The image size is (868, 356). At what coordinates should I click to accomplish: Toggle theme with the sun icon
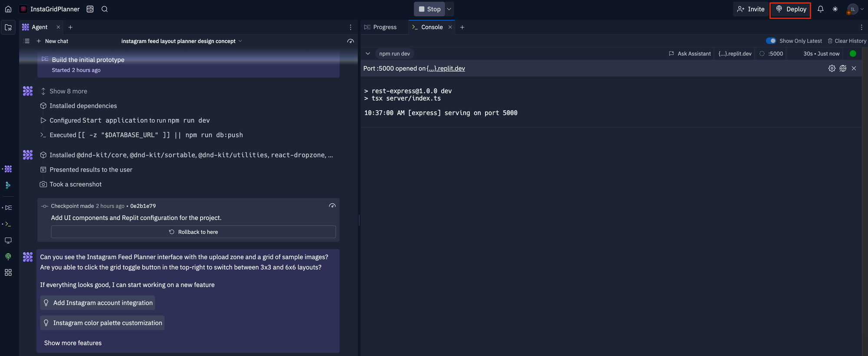tap(835, 9)
